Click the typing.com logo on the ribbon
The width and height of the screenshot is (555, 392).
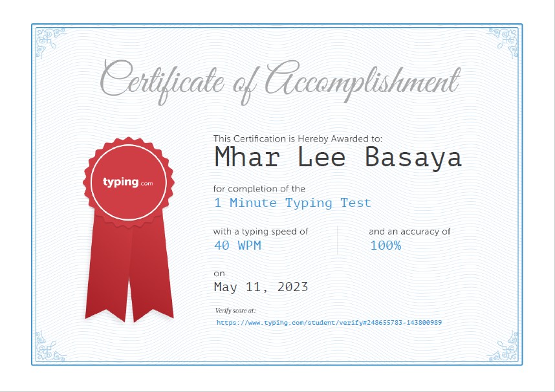[x=128, y=182]
